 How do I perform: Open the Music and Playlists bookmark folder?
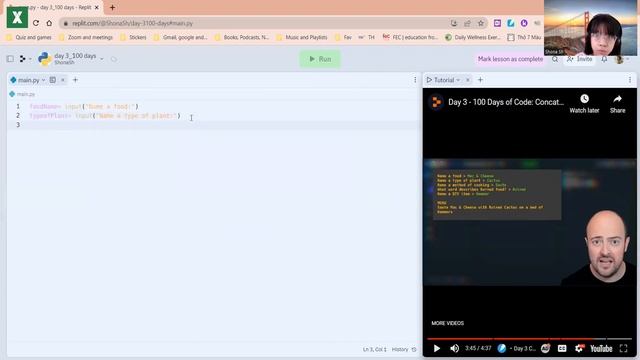[302, 37]
